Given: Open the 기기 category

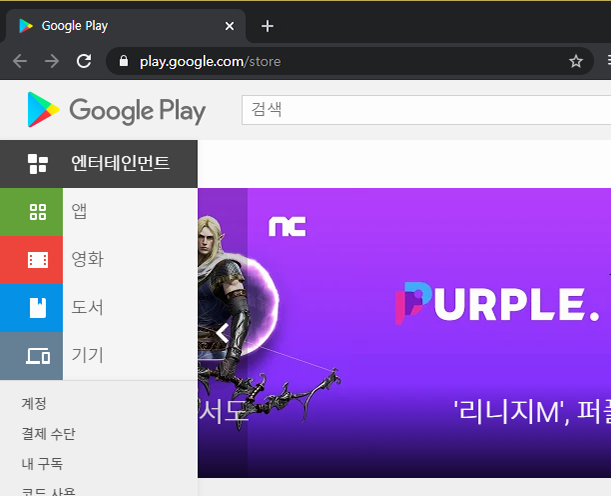Looking at the screenshot, I should tap(99, 356).
